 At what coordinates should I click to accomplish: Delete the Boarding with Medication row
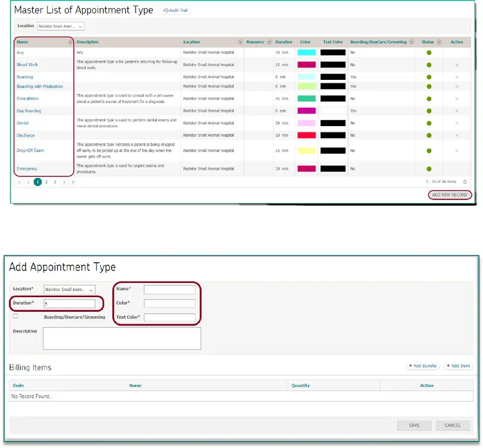tap(457, 86)
